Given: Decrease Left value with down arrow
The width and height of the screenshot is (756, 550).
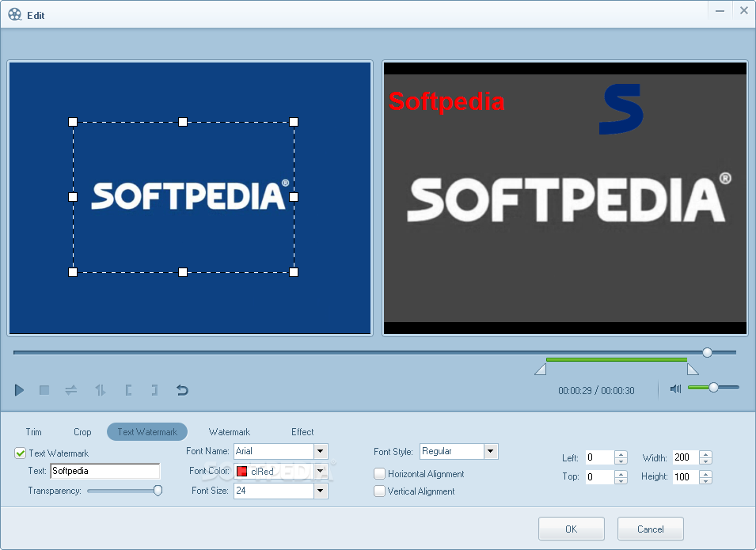Looking at the screenshot, I should pyautogui.click(x=621, y=461).
